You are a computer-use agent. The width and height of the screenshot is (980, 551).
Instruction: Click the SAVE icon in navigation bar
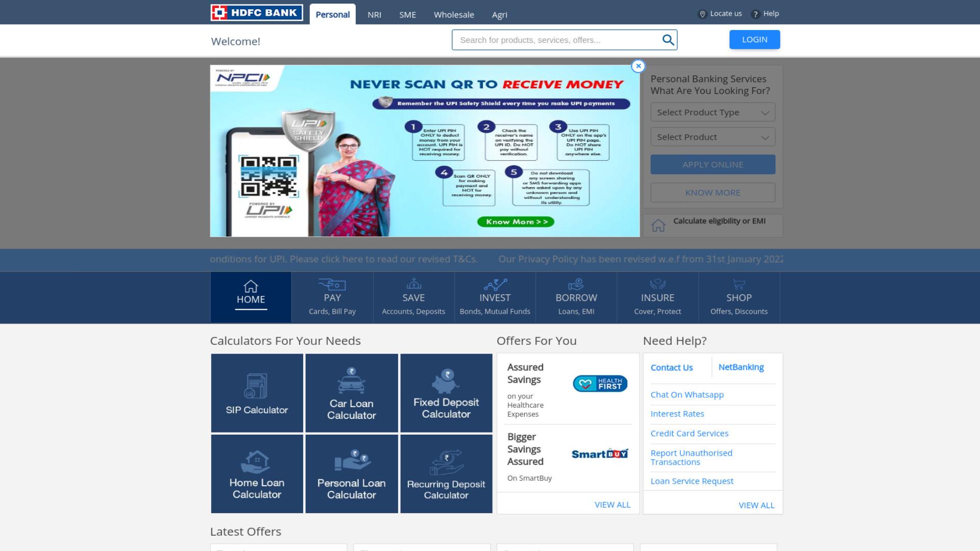pyautogui.click(x=413, y=283)
